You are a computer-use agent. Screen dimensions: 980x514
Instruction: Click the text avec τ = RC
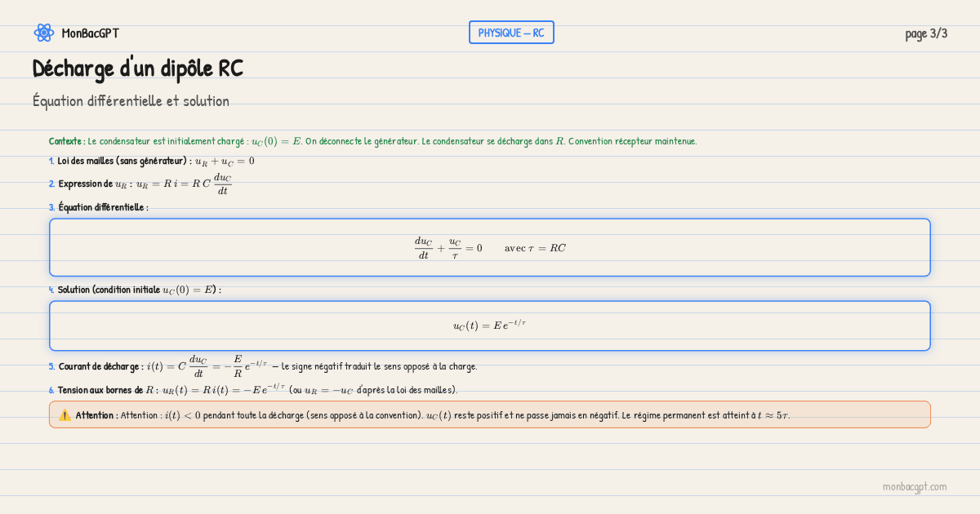pyautogui.click(x=535, y=248)
